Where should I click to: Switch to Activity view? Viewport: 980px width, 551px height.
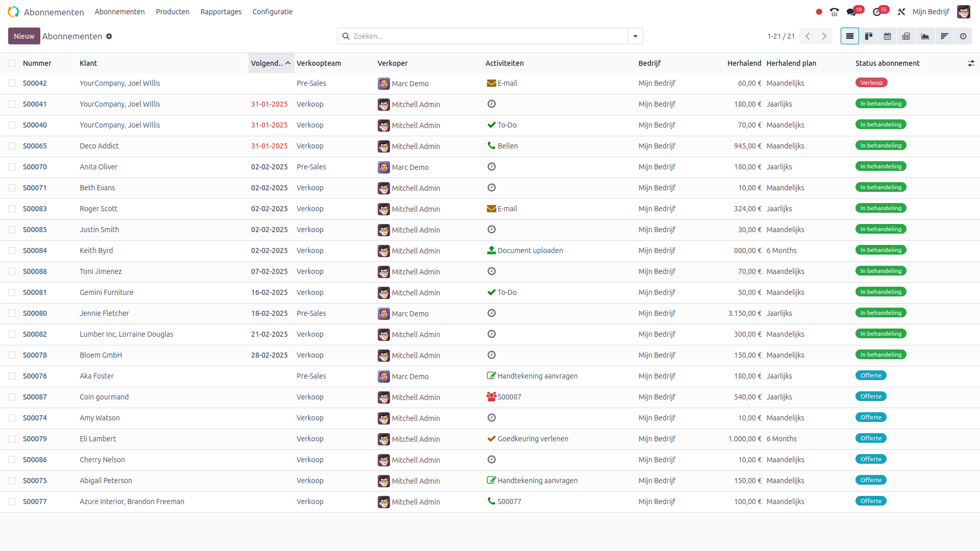tap(963, 36)
